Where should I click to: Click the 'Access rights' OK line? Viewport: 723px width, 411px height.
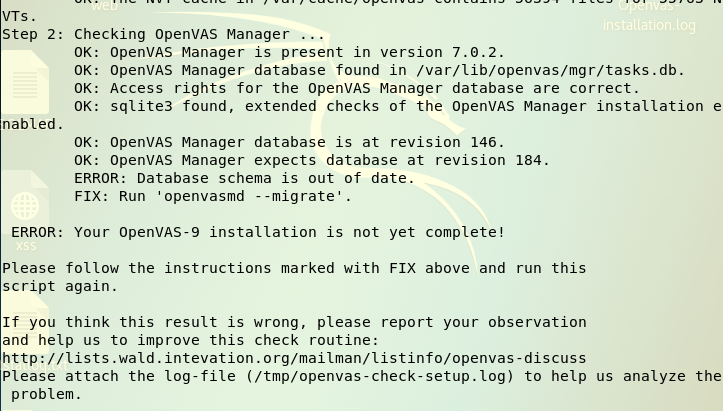pyautogui.click(x=357, y=88)
